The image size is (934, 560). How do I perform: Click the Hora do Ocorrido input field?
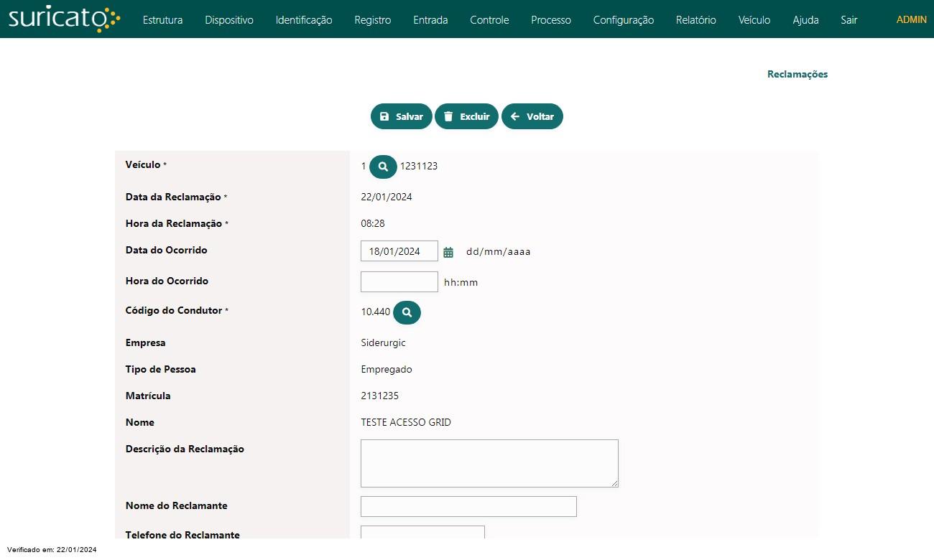coord(399,282)
